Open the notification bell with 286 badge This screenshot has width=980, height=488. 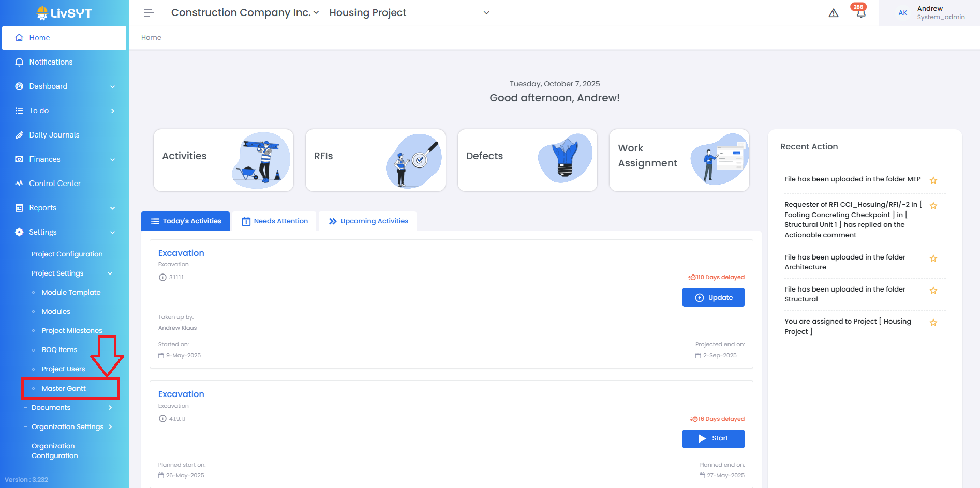click(860, 13)
